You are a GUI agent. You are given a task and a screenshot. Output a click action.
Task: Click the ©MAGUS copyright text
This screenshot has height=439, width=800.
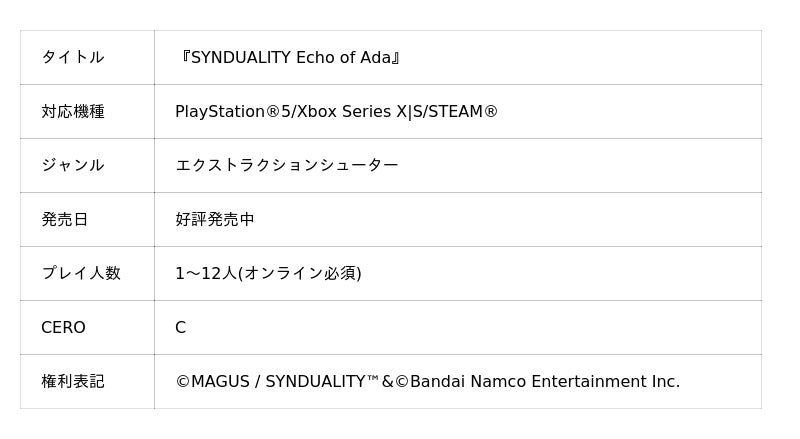(212, 382)
